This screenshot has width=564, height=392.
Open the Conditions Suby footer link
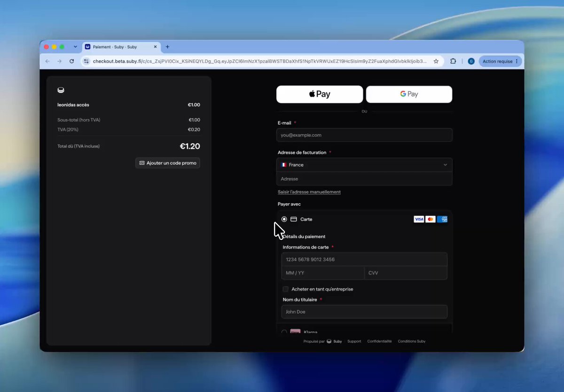click(412, 341)
